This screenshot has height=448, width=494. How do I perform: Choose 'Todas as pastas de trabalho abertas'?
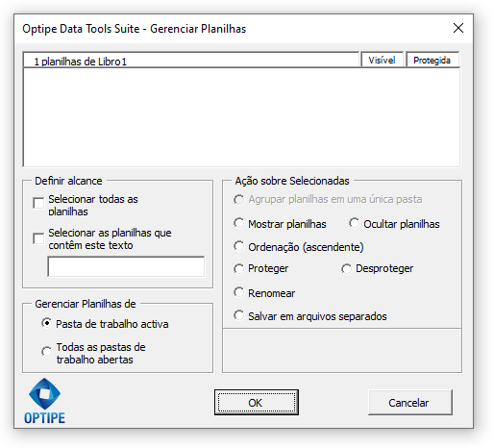pos(46,351)
